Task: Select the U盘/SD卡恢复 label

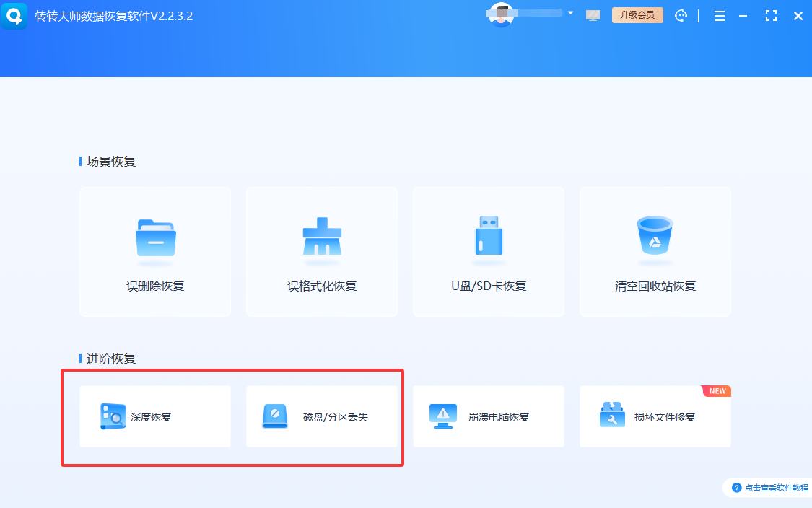Action: pyautogui.click(x=489, y=286)
